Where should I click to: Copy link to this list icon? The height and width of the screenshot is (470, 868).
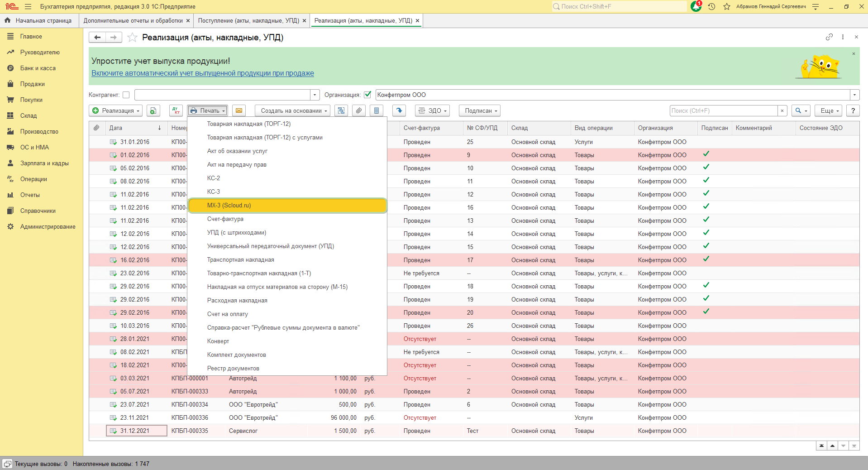pyautogui.click(x=829, y=37)
